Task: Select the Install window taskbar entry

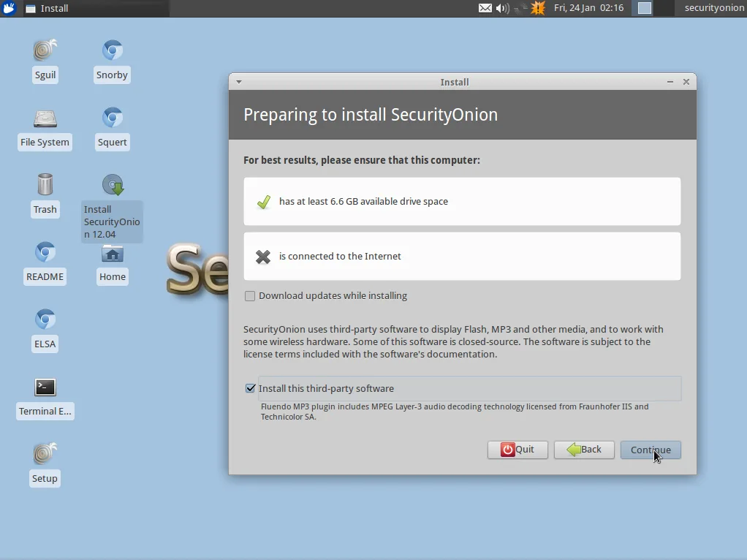Action: [95, 8]
